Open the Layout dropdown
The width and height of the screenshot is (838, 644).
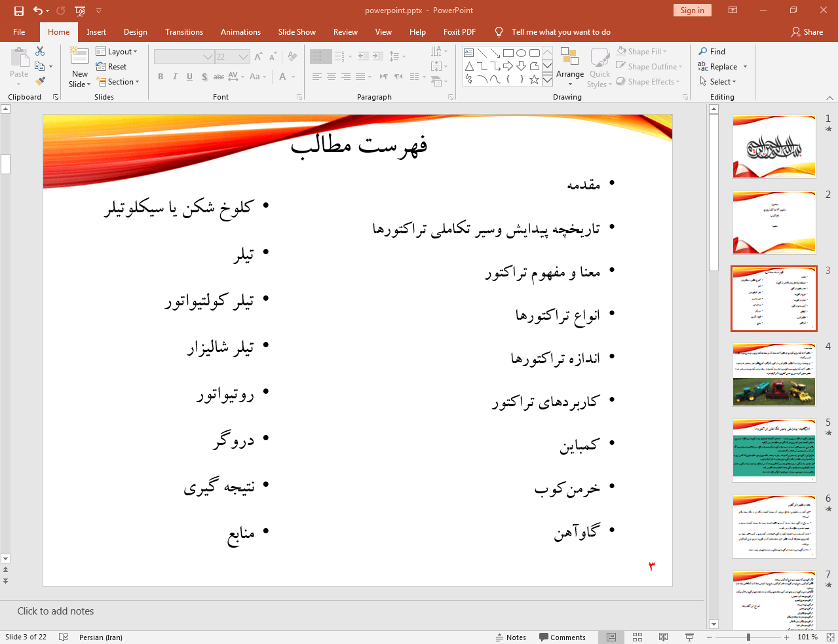(x=117, y=51)
